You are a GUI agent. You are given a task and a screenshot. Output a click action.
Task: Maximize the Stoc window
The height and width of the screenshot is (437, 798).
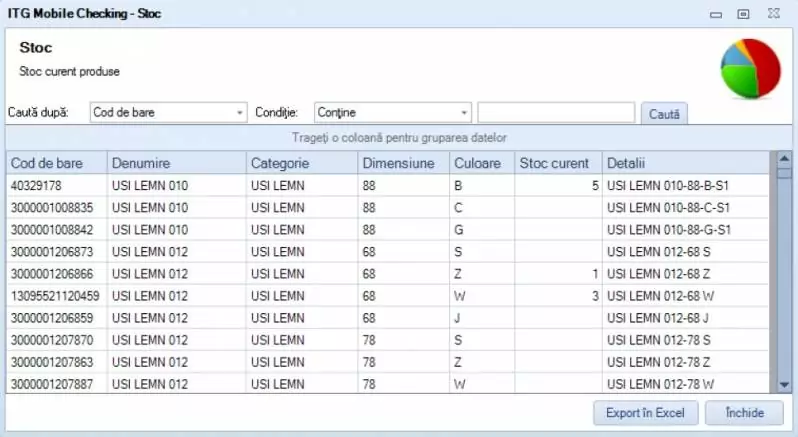point(744,14)
